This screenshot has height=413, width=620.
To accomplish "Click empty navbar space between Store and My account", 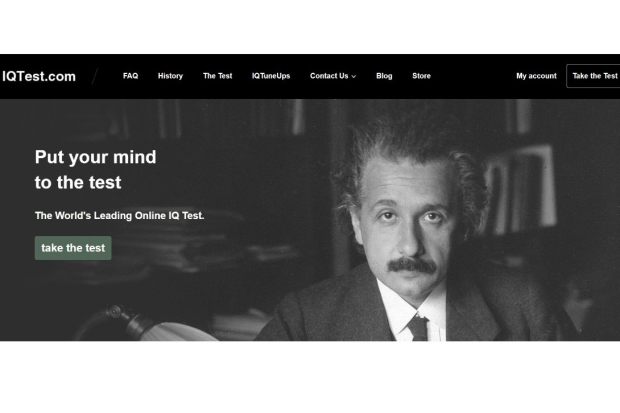I will click(x=472, y=76).
